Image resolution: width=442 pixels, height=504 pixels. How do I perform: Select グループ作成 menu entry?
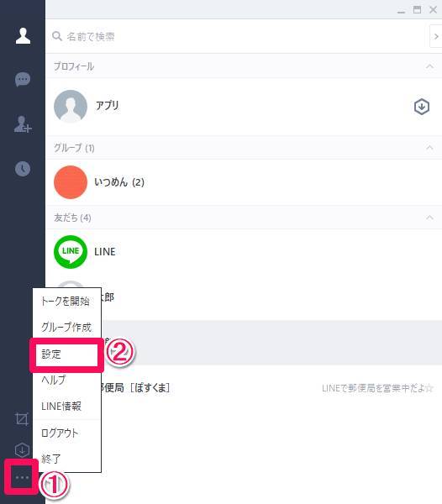(x=66, y=328)
